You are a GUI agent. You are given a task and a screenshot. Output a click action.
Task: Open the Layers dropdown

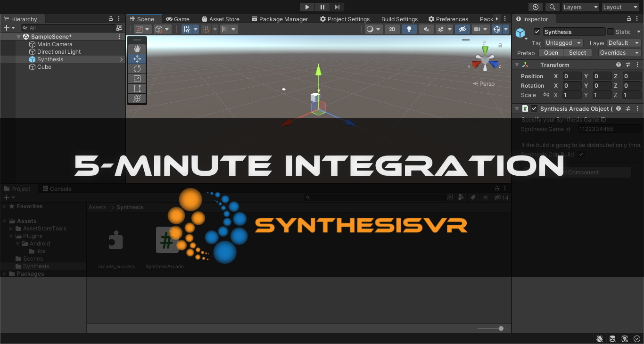click(581, 7)
